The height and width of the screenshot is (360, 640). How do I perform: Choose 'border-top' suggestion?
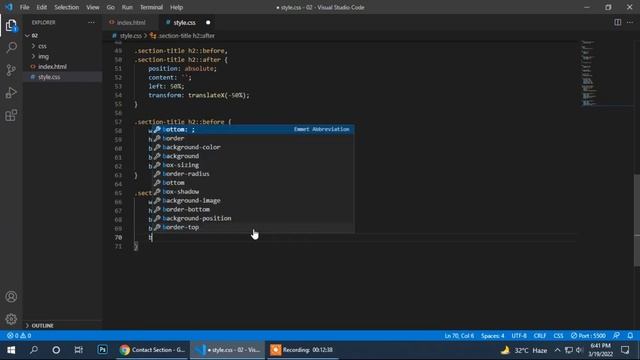point(253,227)
